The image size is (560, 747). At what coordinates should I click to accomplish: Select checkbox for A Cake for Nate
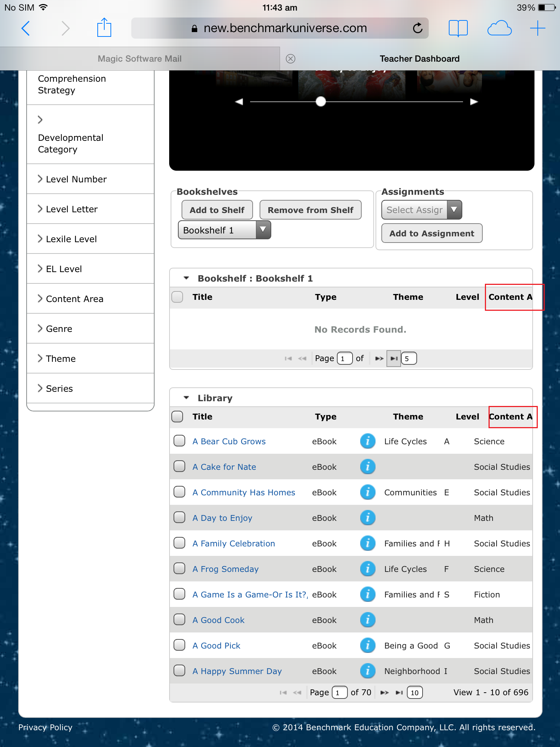[x=179, y=466]
